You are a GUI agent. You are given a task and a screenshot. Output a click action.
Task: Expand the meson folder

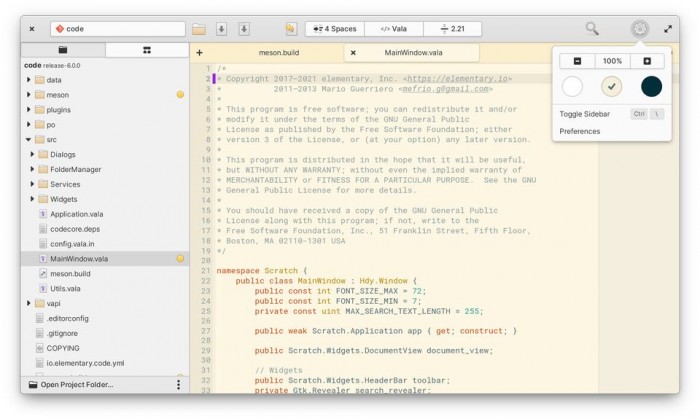[x=28, y=95]
